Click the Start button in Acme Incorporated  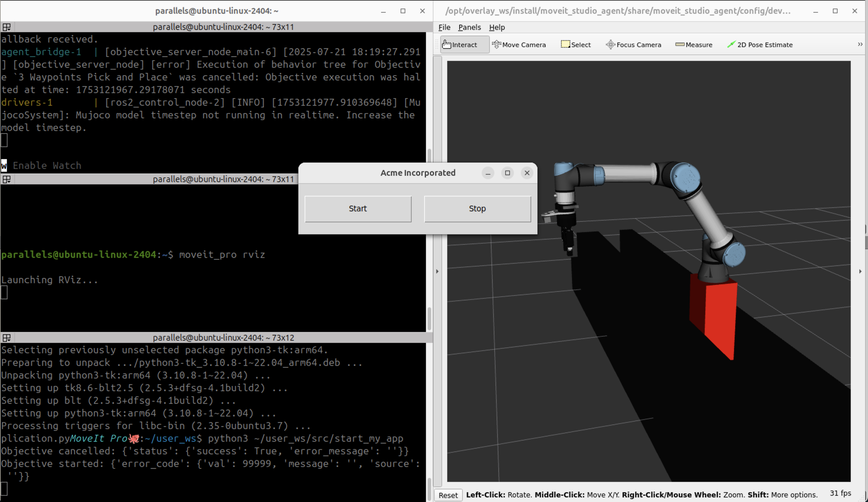pyautogui.click(x=358, y=209)
